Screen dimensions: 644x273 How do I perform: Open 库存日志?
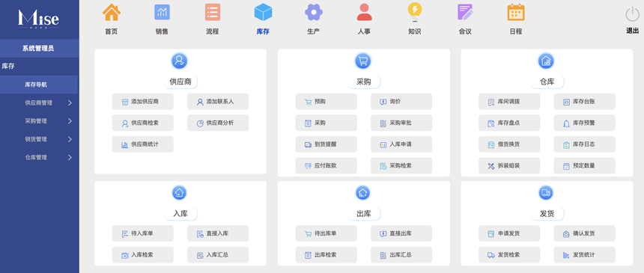[584, 144]
